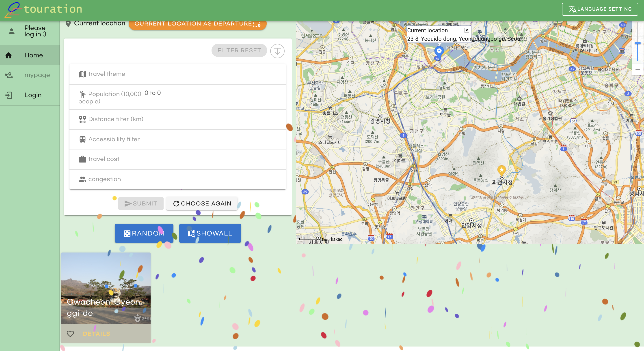
Task: Close the Current location info window
Action: [x=467, y=30]
